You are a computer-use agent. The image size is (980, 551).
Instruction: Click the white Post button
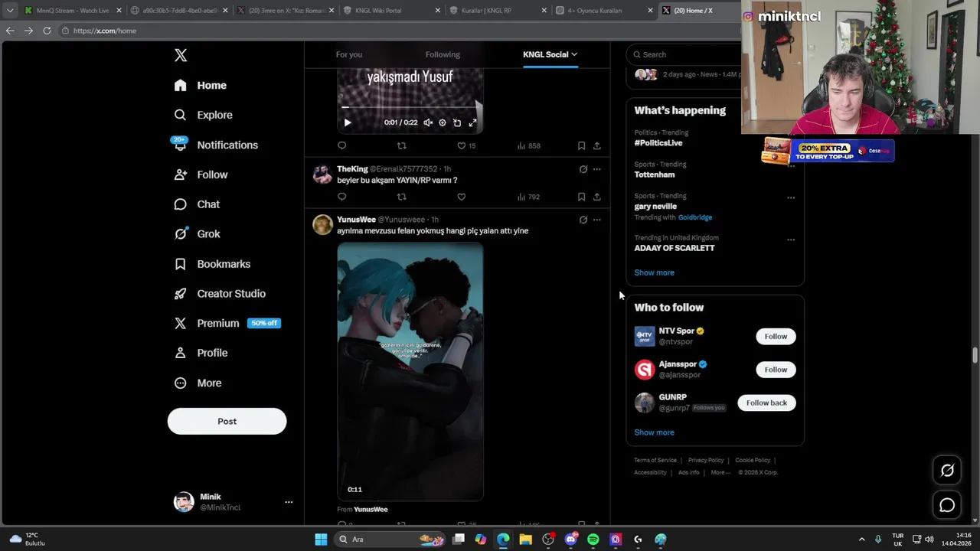(x=227, y=421)
